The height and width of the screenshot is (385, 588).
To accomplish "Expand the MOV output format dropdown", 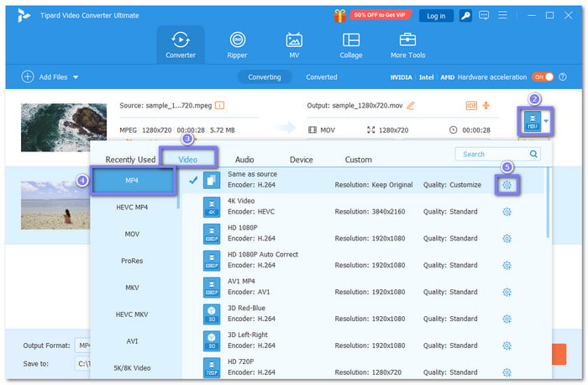I will pyautogui.click(x=546, y=121).
